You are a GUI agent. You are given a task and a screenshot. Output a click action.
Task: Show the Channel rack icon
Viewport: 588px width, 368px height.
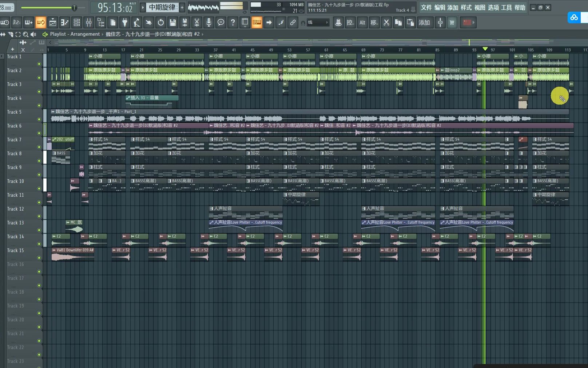click(77, 23)
